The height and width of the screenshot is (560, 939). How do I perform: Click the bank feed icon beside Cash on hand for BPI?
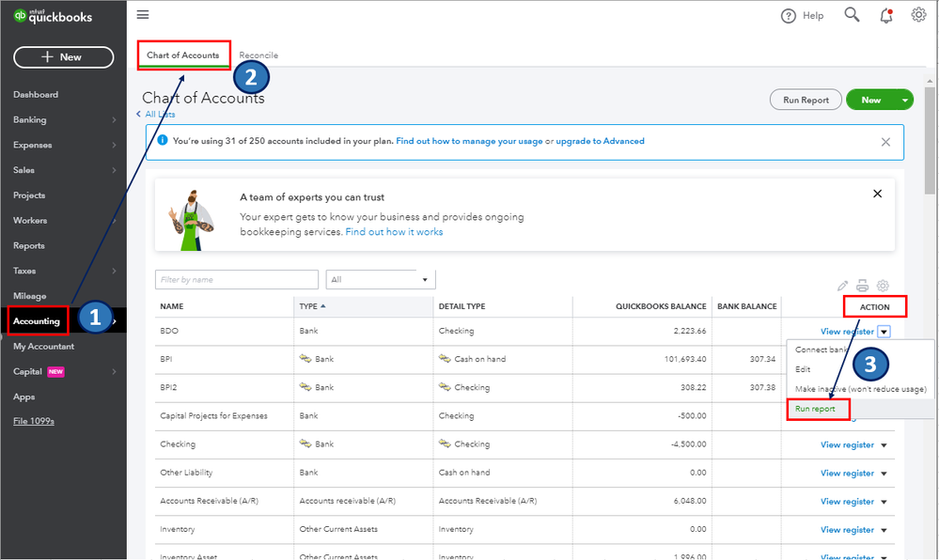[x=445, y=359]
